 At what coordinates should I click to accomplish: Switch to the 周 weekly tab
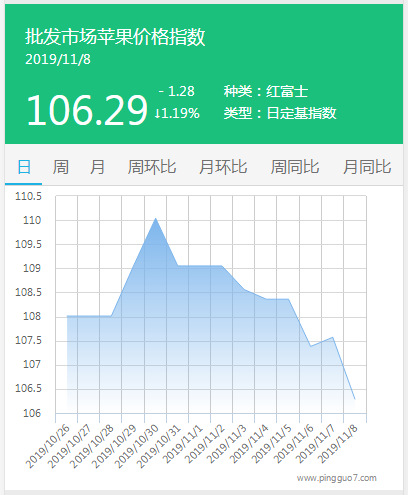point(61,167)
